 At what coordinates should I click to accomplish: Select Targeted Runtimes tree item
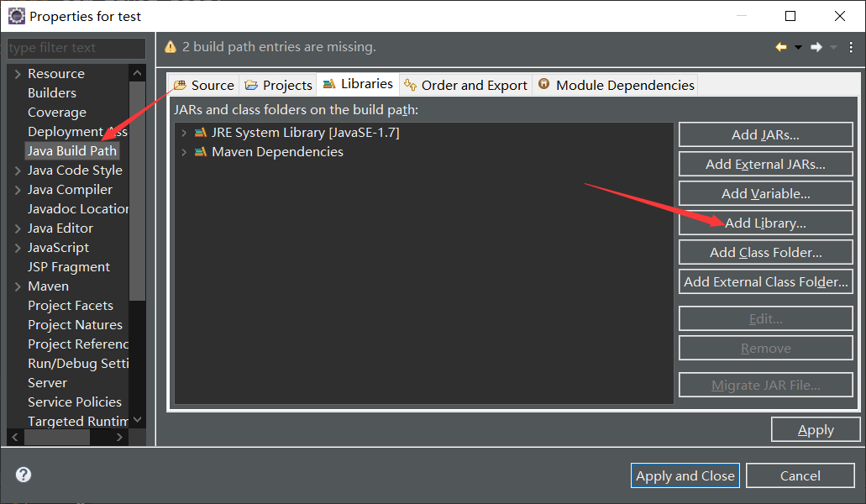click(x=77, y=421)
